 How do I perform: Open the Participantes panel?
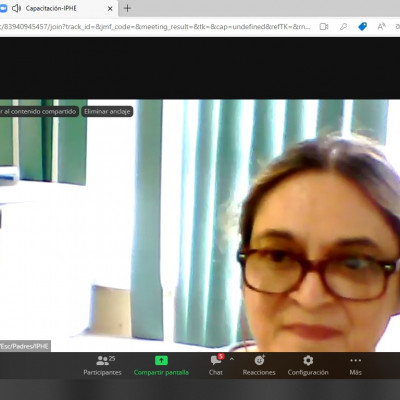(x=102, y=365)
